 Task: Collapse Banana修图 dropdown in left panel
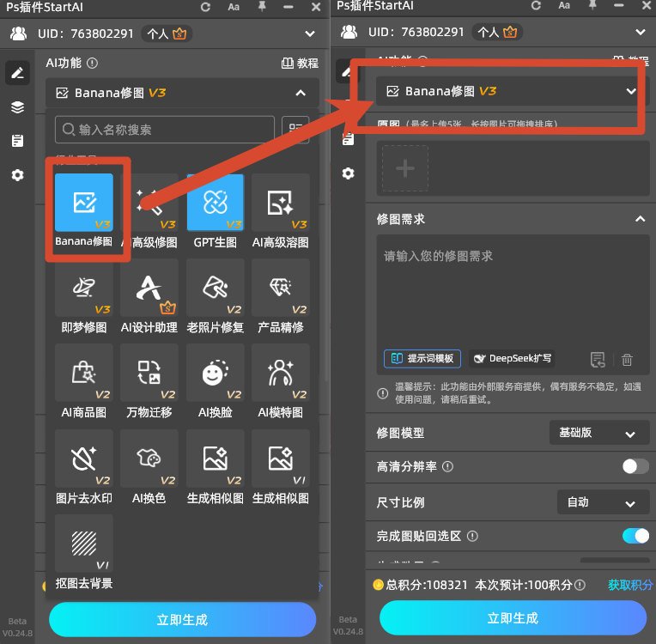301,93
